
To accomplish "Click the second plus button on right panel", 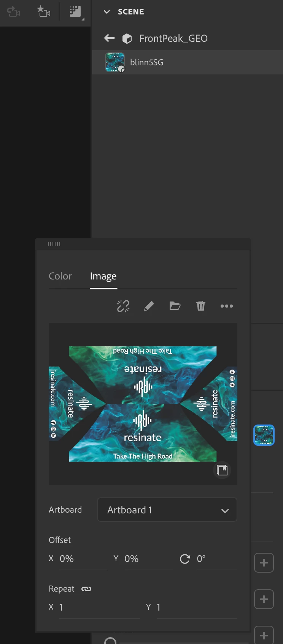I will tap(264, 599).
